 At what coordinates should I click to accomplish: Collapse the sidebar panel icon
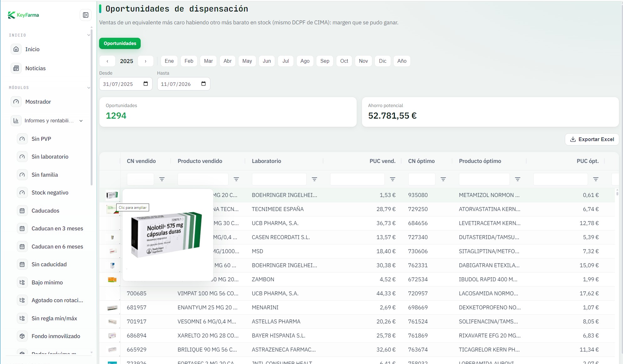coord(85,15)
